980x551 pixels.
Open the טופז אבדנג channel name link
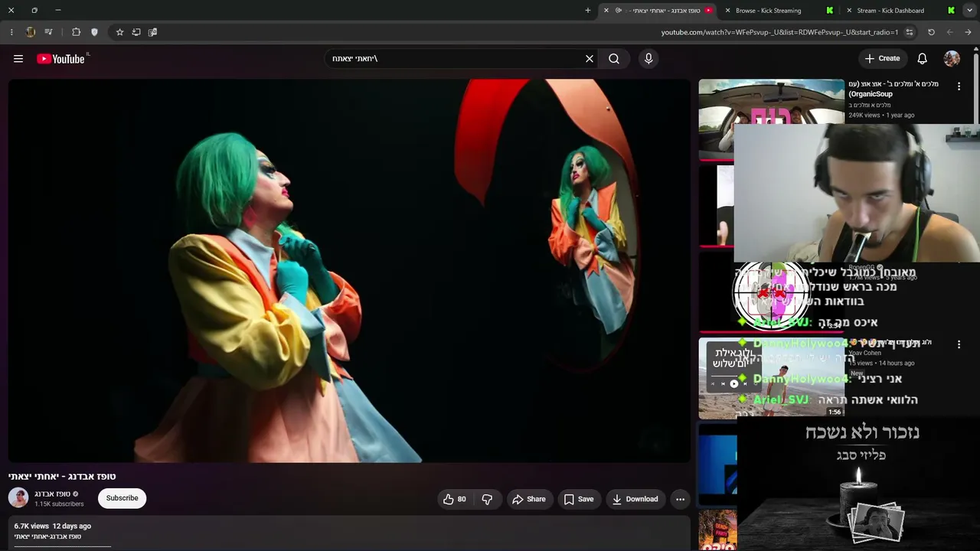click(x=52, y=494)
